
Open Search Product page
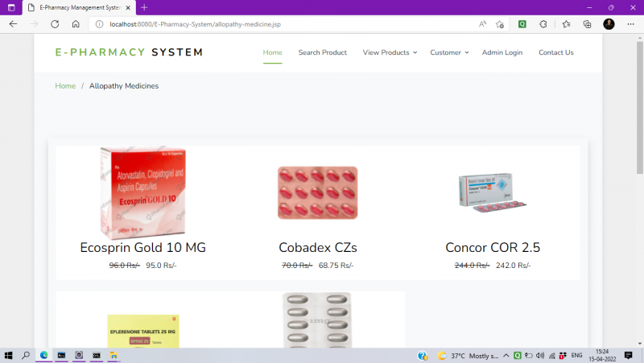pyautogui.click(x=323, y=52)
